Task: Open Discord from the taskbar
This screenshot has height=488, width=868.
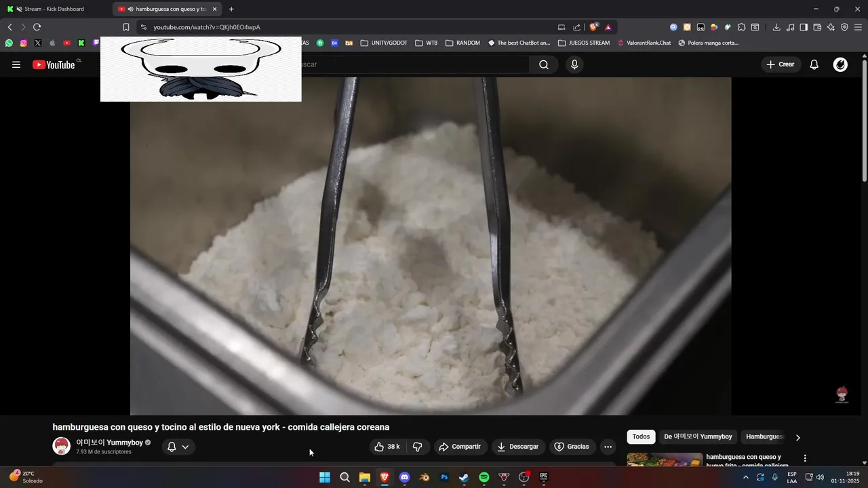Action: (x=405, y=477)
